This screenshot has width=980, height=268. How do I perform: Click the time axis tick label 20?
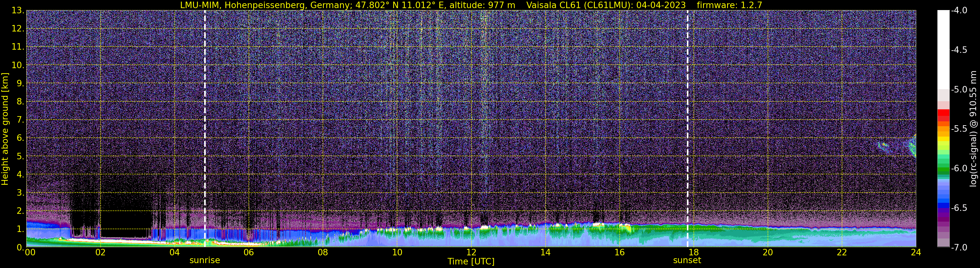768,252
